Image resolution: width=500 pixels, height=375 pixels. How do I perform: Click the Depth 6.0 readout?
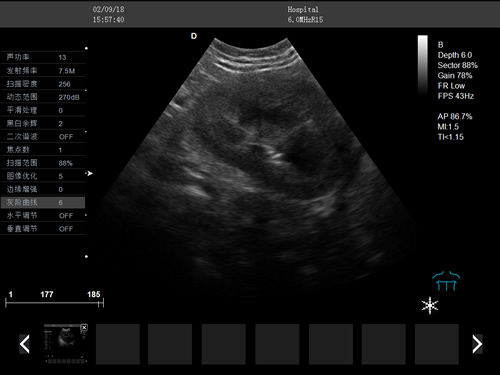click(x=455, y=55)
